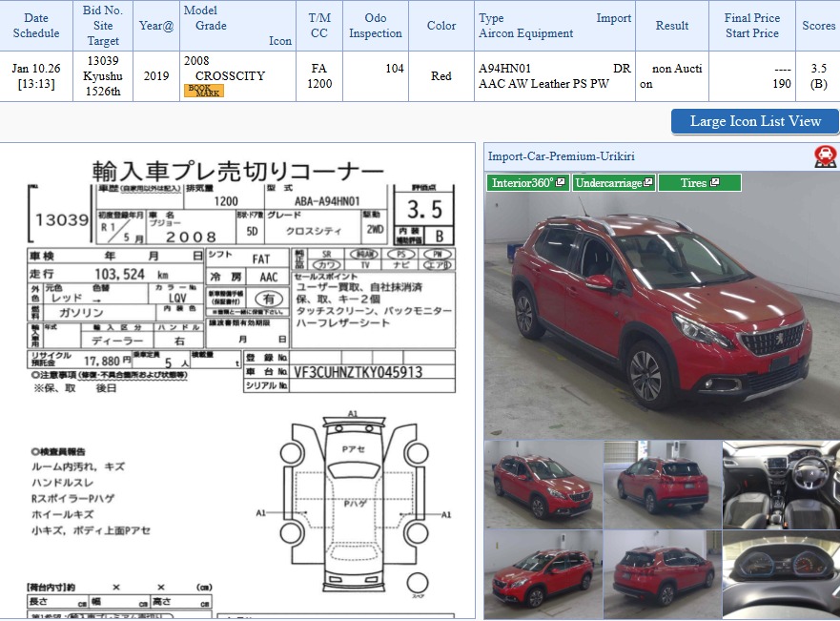Click the Type Aircon Equipment header

555,26
